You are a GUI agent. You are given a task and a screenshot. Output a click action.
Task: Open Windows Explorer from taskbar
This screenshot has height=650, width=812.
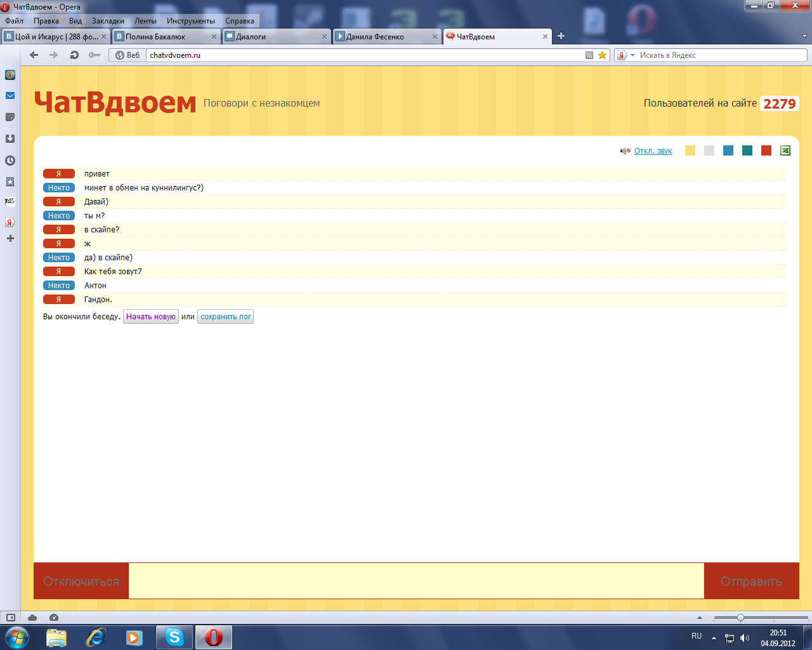(x=56, y=637)
